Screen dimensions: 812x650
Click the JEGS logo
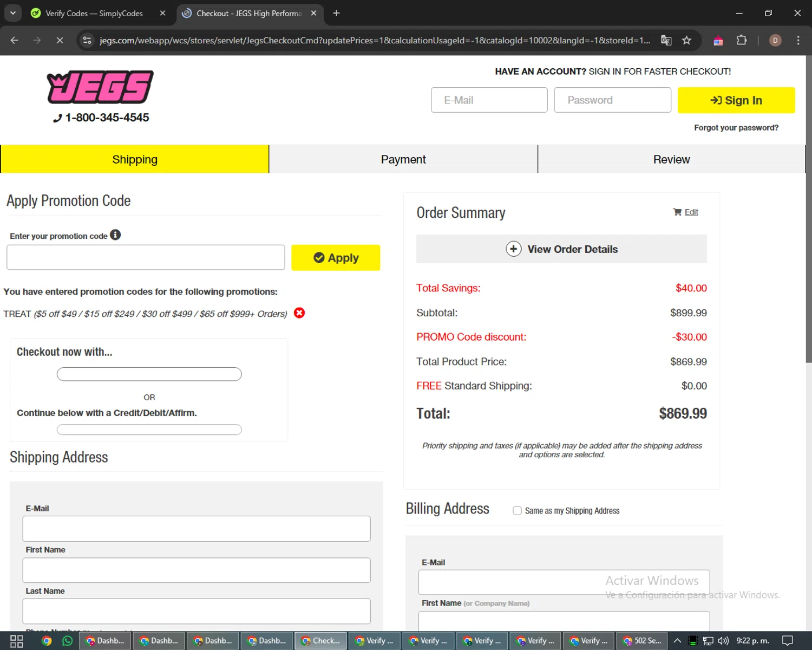pyautogui.click(x=100, y=87)
